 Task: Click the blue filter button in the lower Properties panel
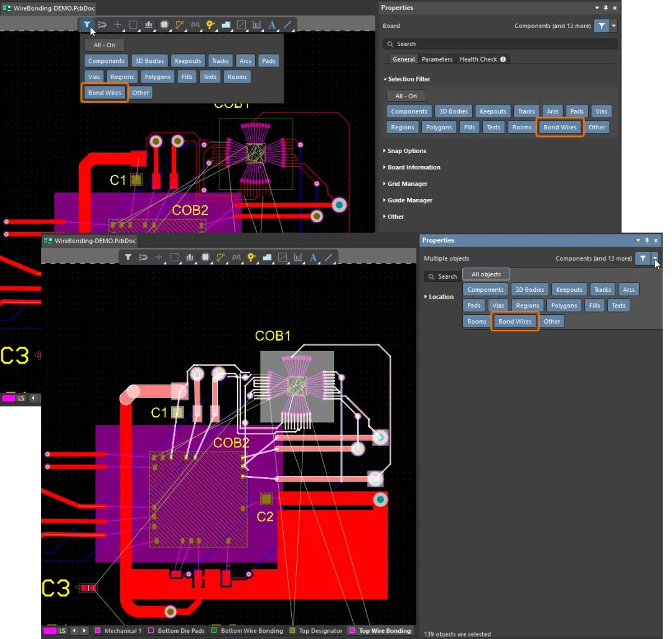pos(642,258)
